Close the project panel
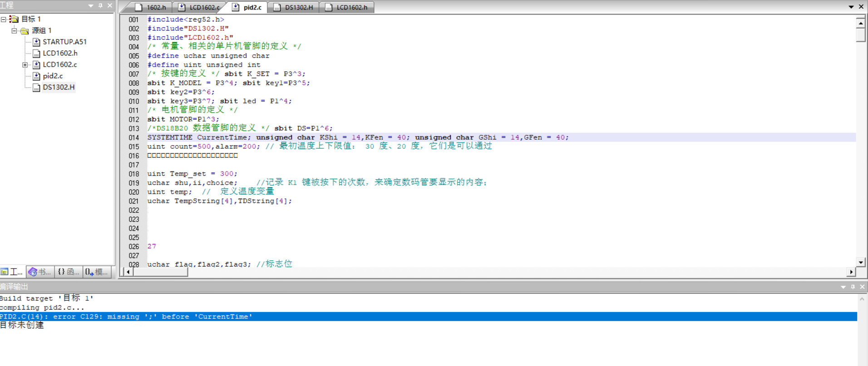Image resolution: width=868 pixels, height=366 pixels. [110, 6]
